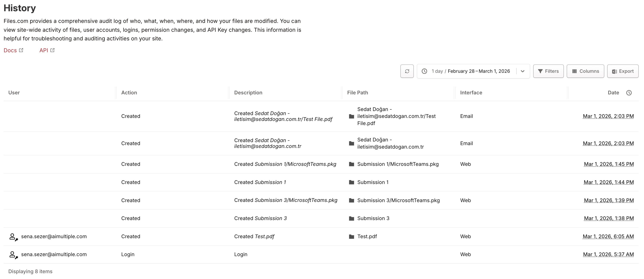The width and height of the screenshot is (644, 279).
Task: Click the 'Displaying 8 items' footer text
Action: click(x=30, y=271)
